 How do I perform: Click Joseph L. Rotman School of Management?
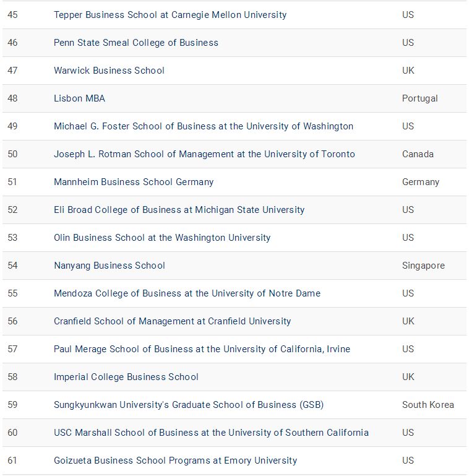[x=204, y=154]
